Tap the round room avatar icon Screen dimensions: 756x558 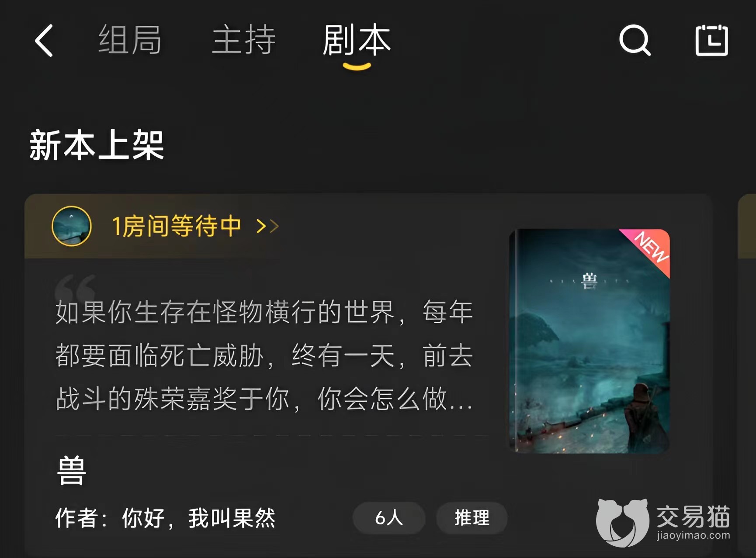[72, 226]
